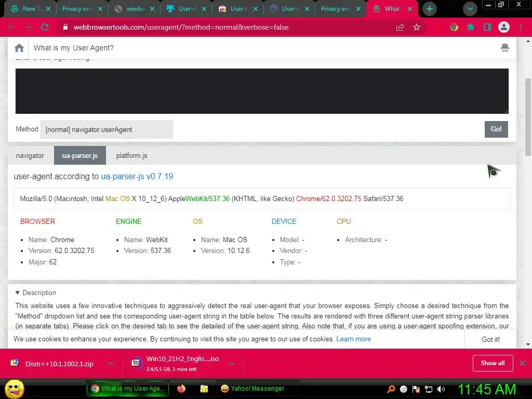Click the Major: 62 entry

pyautogui.click(x=43, y=262)
